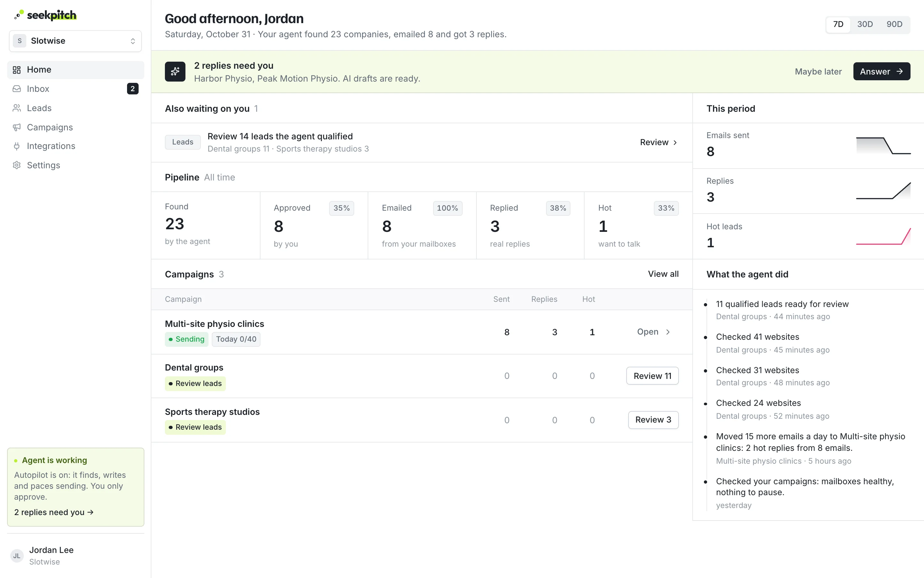Click the Replied 38% badge

(558, 208)
